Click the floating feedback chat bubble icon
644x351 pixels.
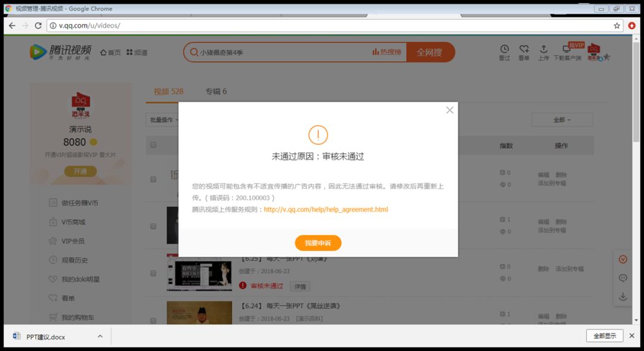623,278
